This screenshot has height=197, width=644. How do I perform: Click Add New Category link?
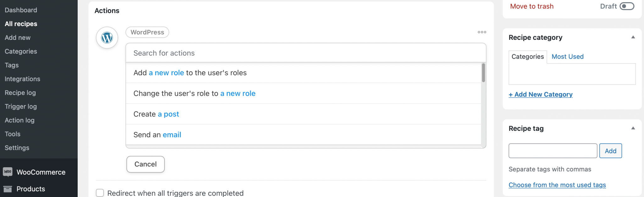point(541,94)
